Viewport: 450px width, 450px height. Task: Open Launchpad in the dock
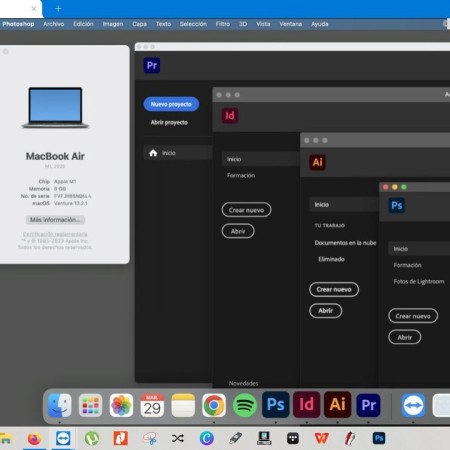coord(90,405)
